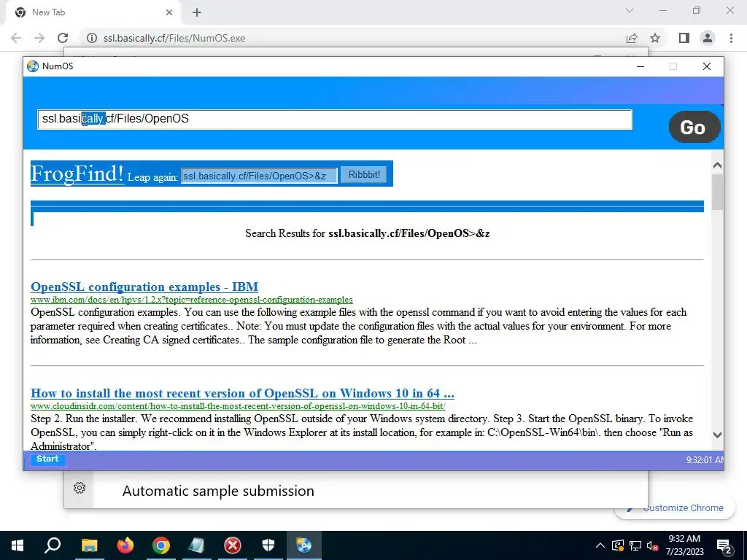This screenshot has width=747, height=560.
Task: Open Windows taskbar search
Action: (53, 545)
